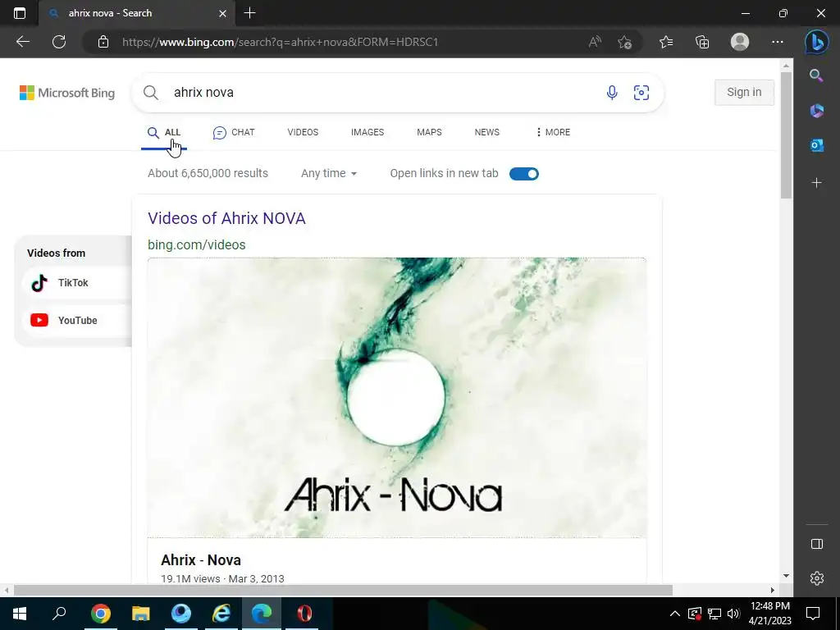Add this page to favorites star
The height and width of the screenshot is (630, 840).
[x=624, y=42]
